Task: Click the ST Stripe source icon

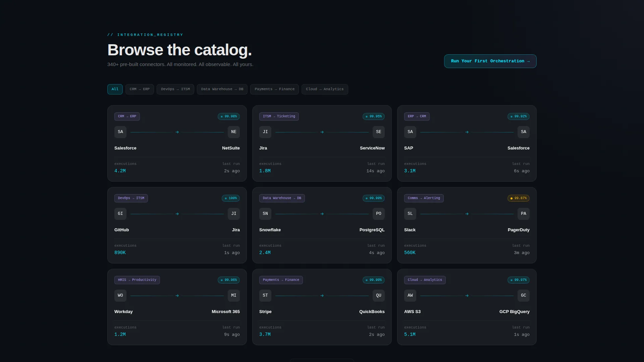Action: coord(265,296)
